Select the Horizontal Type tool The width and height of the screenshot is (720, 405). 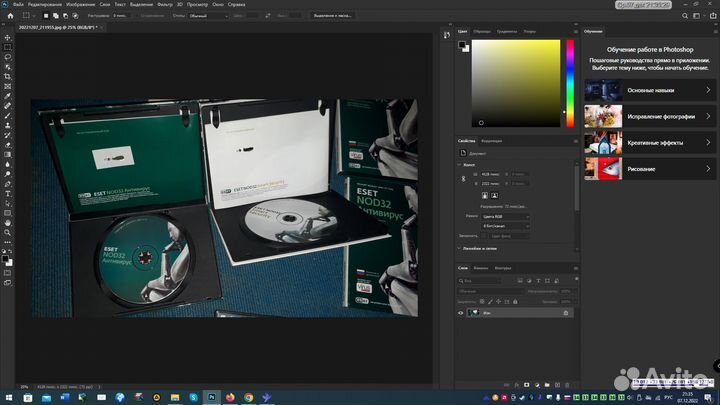(7, 194)
